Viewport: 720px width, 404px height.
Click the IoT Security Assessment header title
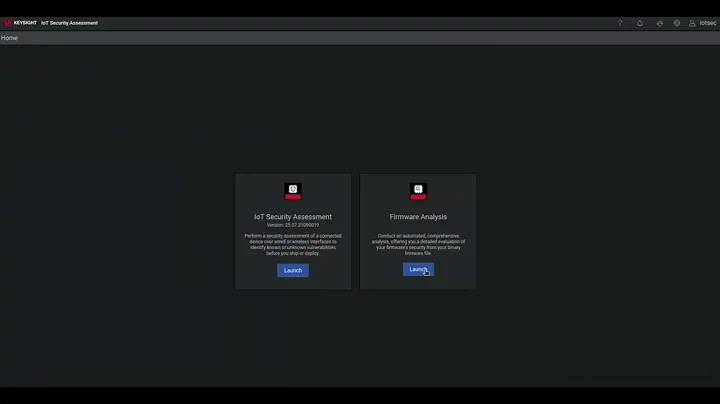tap(69, 23)
